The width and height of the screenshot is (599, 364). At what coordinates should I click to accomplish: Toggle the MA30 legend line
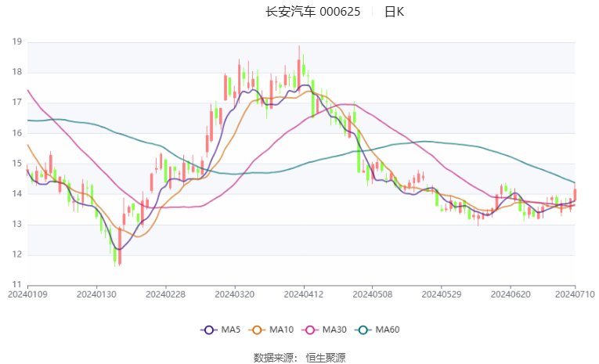pyautogui.click(x=324, y=330)
